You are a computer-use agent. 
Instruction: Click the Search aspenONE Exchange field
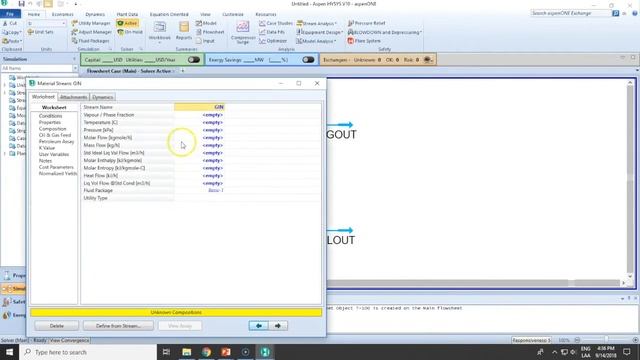(571, 13)
